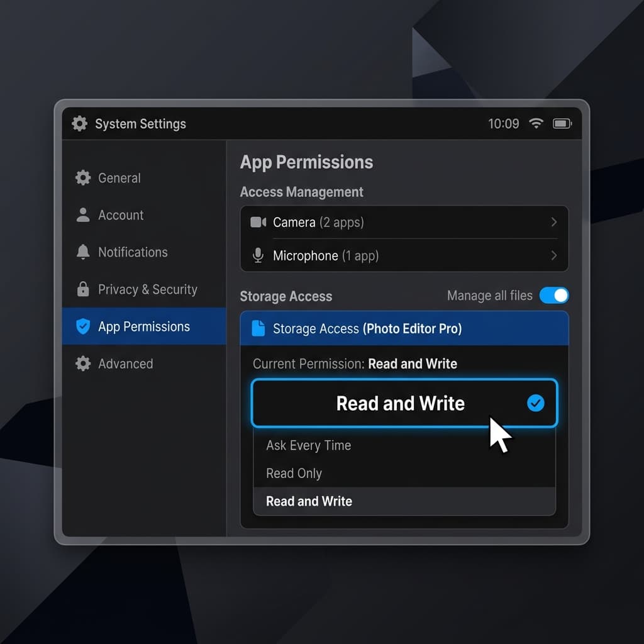Image resolution: width=644 pixels, height=644 pixels.
Task: Expand Microphone permissions with the chevron
Action: point(554,255)
